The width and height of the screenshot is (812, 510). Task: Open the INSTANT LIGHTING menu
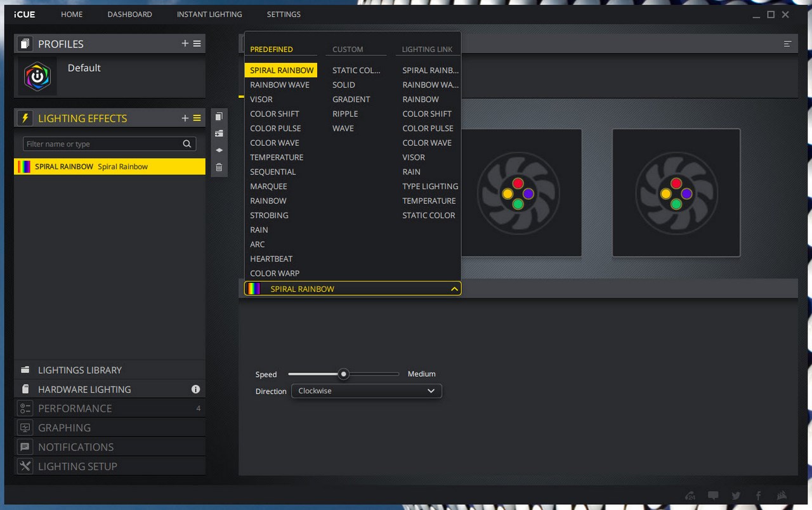[x=209, y=15]
